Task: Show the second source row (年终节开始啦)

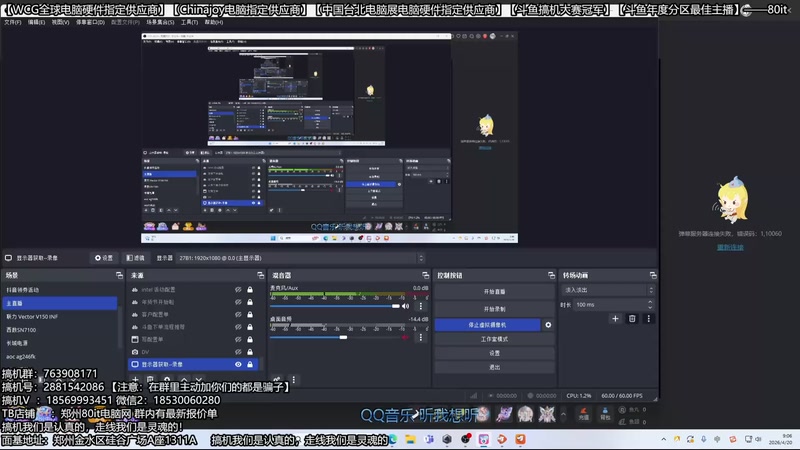Action: pos(238,302)
